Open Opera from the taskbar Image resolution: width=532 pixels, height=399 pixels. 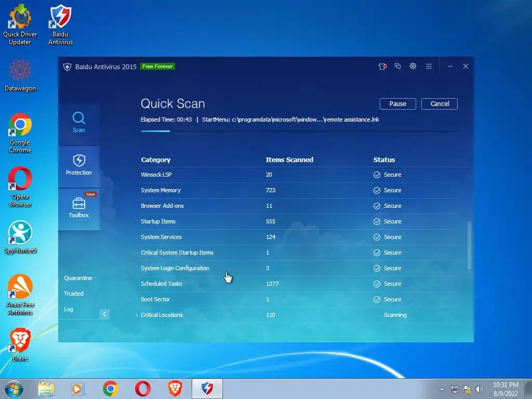143,389
